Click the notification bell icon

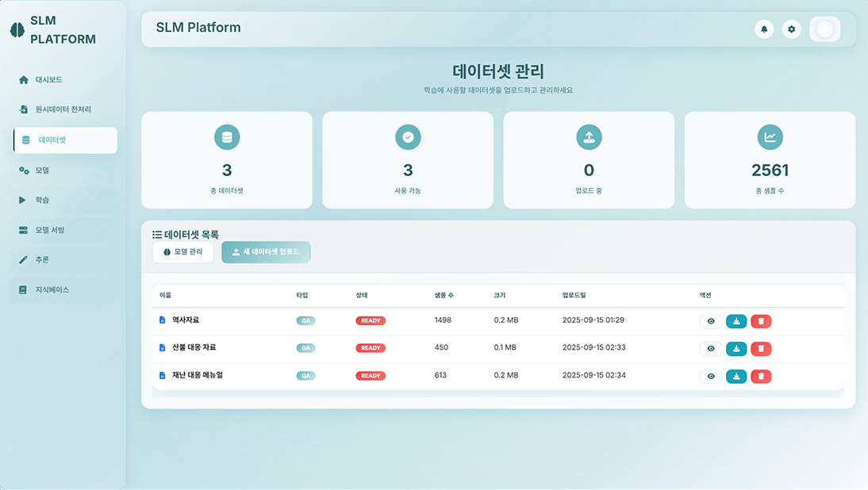(763, 29)
